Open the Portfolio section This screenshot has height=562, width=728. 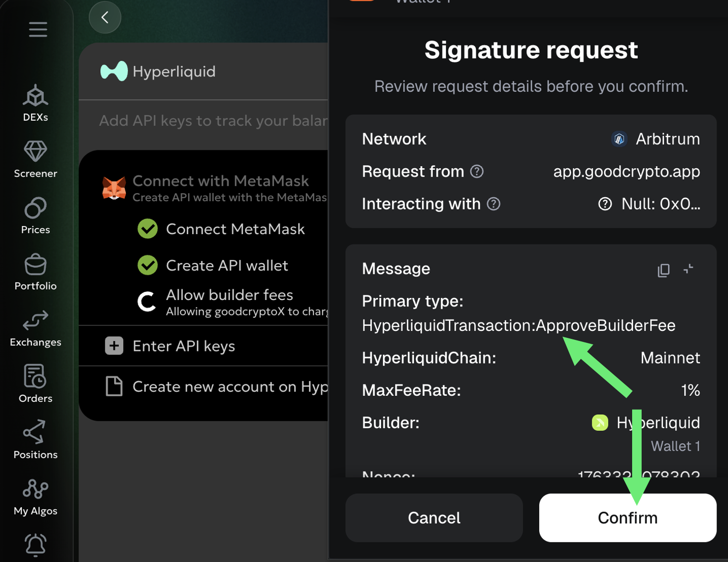(x=35, y=272)
